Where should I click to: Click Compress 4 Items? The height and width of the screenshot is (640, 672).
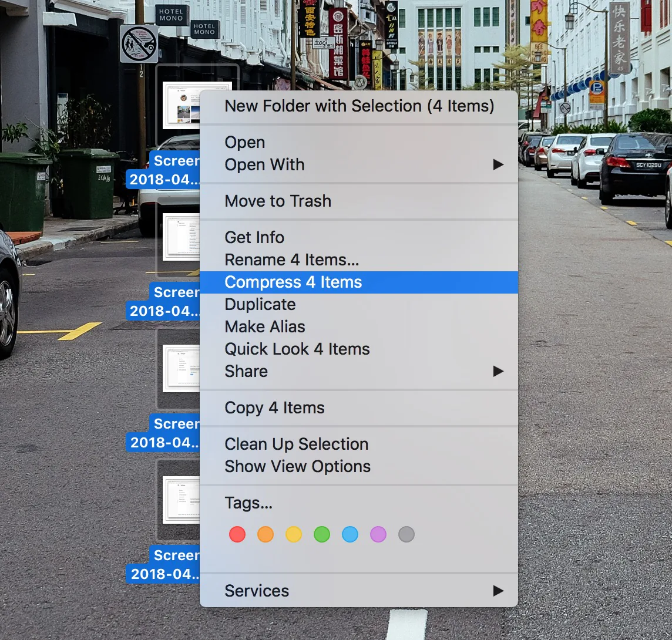(x=359, y=282)
